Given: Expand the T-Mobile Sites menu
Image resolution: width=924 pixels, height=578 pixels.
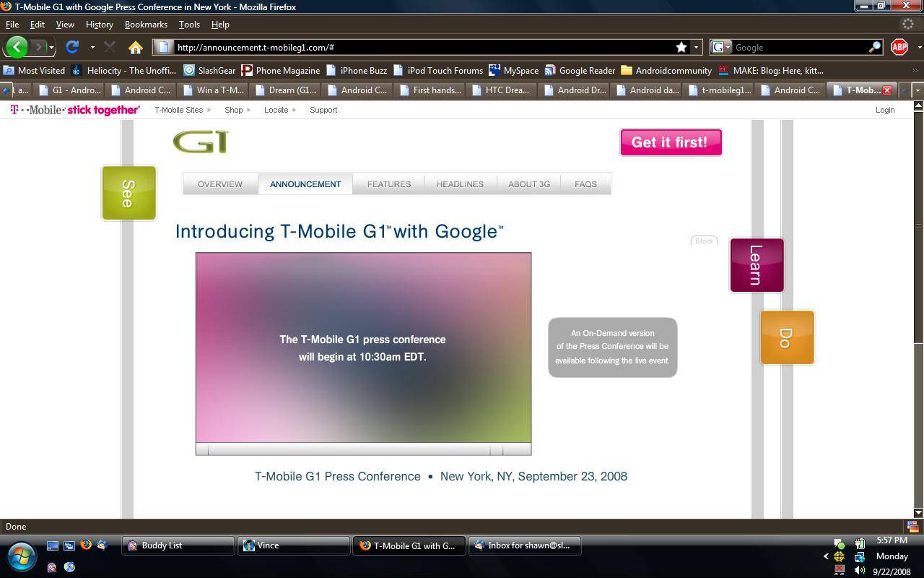Looking at the screenshot, I should (x=183, y=110).
